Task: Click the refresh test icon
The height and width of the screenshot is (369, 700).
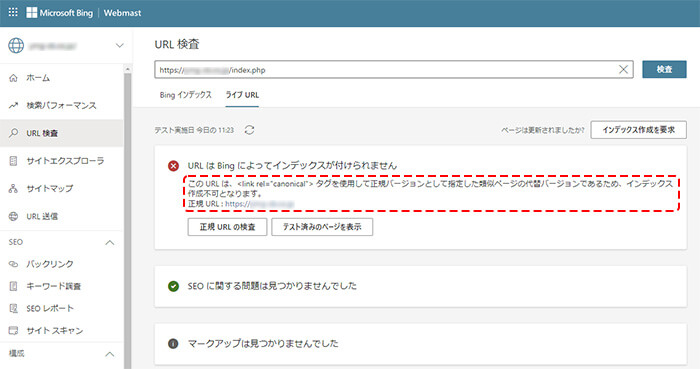Action: pyautogui.click(x=249, y=130)
